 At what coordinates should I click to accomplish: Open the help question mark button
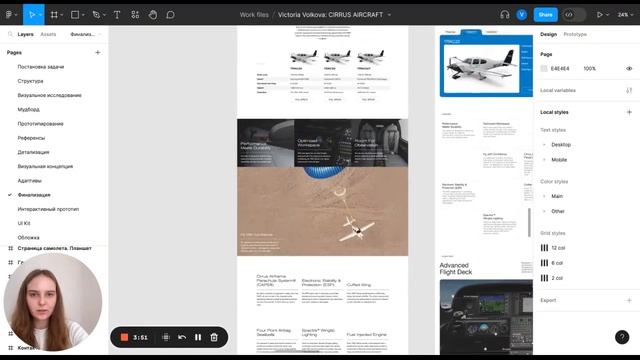pyautogui.click(x=622, y=337)
